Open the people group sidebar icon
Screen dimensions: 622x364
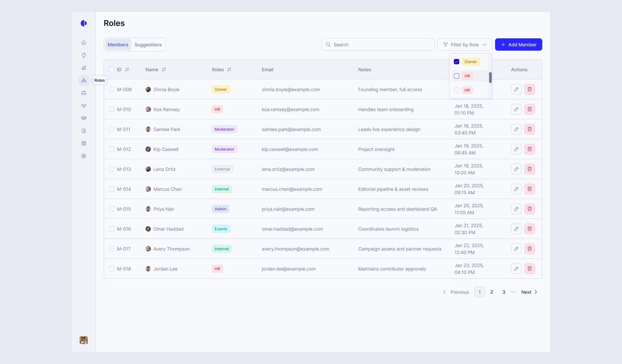[x=84, y=106]
